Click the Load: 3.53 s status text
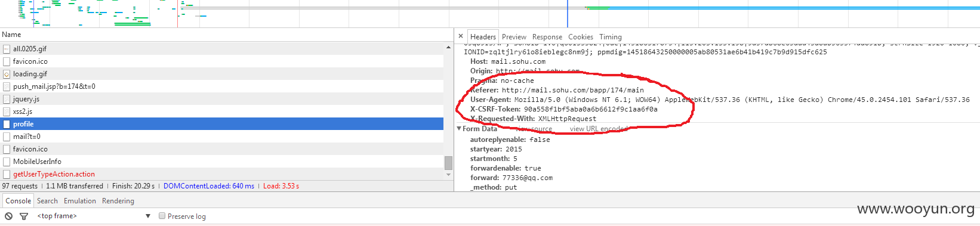This screenshot has width=980, height=226. pyautogui.click(x=281, y=186)
